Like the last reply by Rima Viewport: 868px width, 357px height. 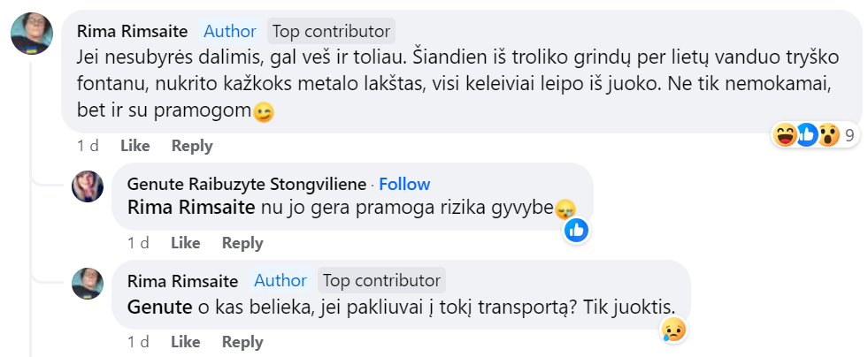(x=185, y=342)
